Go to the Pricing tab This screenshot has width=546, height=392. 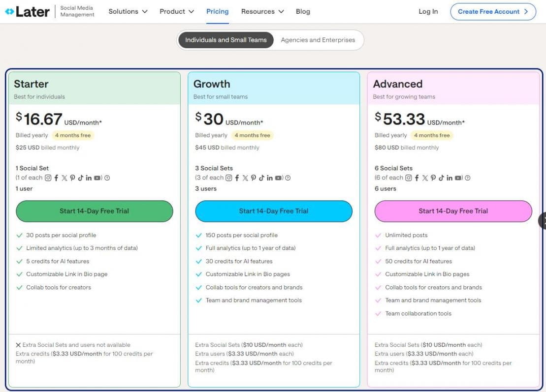217,11
